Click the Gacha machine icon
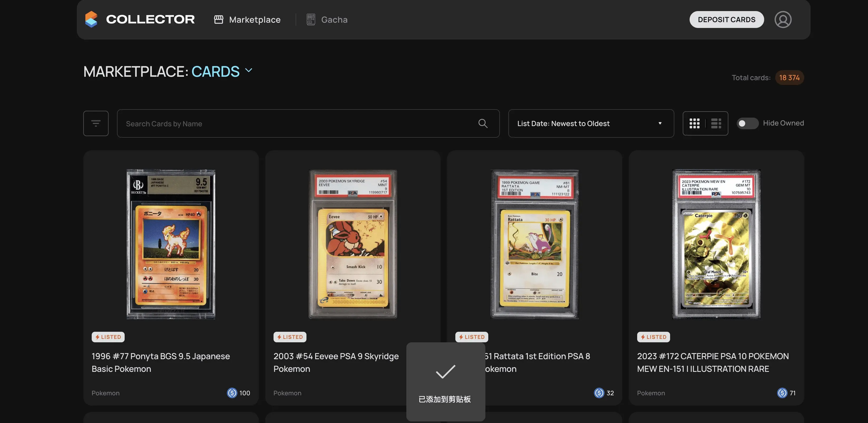The width and height of the screenshot is (868, 423). 311,20
